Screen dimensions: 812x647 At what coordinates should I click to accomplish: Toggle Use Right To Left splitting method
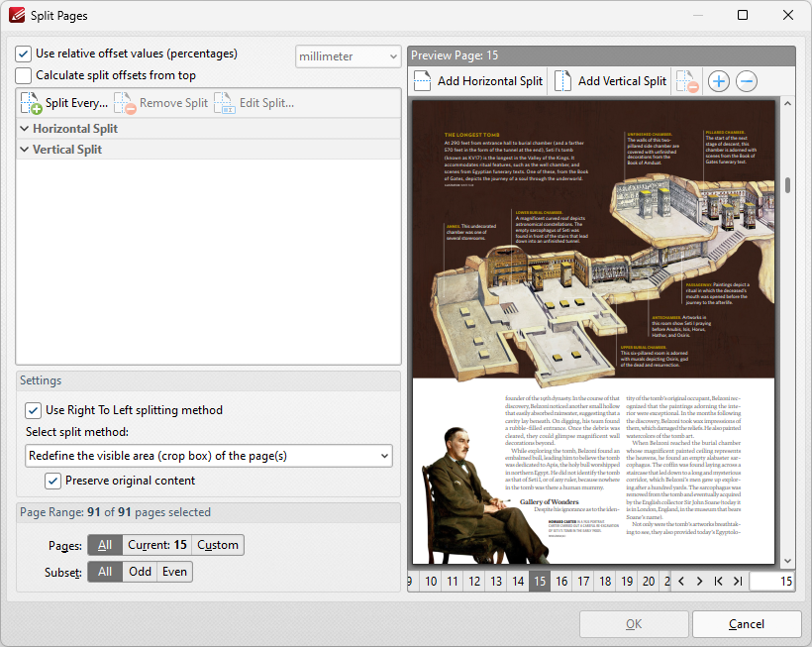pyautogui.click(x=33, y=411)
